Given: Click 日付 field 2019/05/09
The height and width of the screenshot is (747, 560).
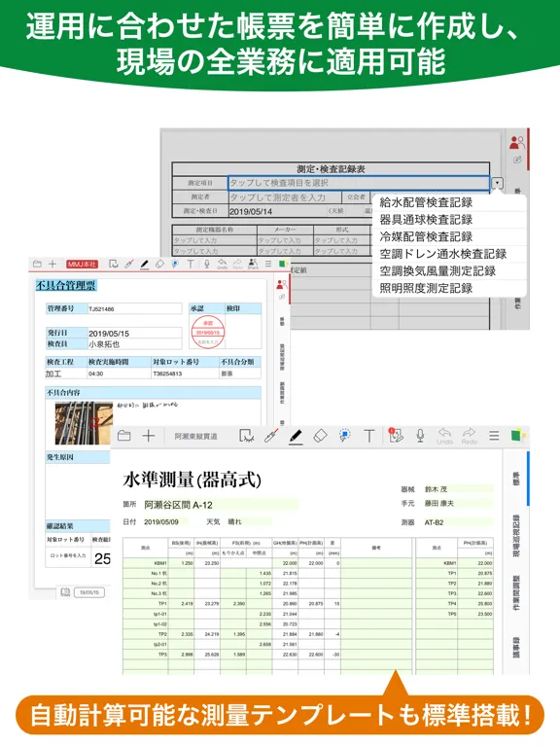Looking at the screenshot, I should [x=165, y=521].
